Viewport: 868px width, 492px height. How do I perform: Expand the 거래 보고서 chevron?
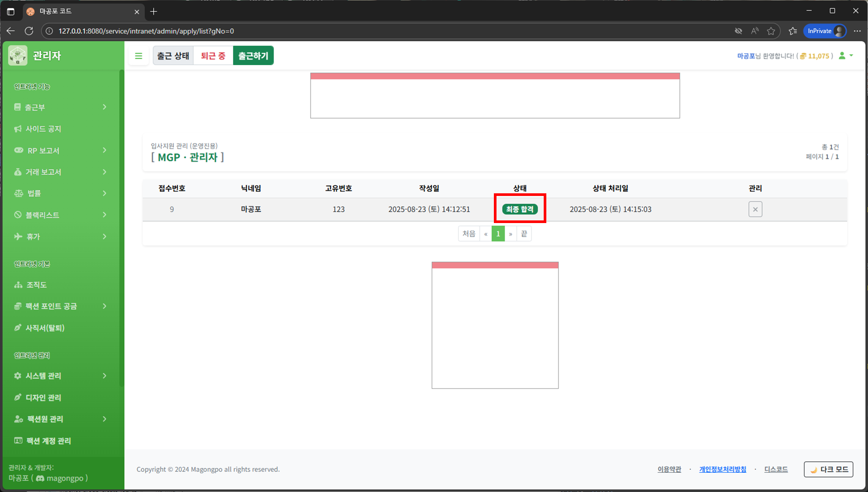[104, 172]
